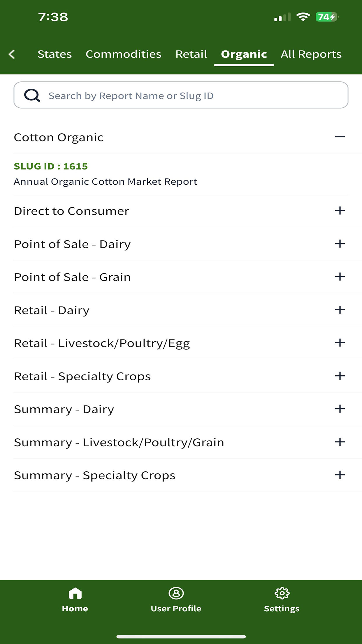Expand Point of Sale - Grain plus icon
362x644 pixels.
tap(340, 276)
